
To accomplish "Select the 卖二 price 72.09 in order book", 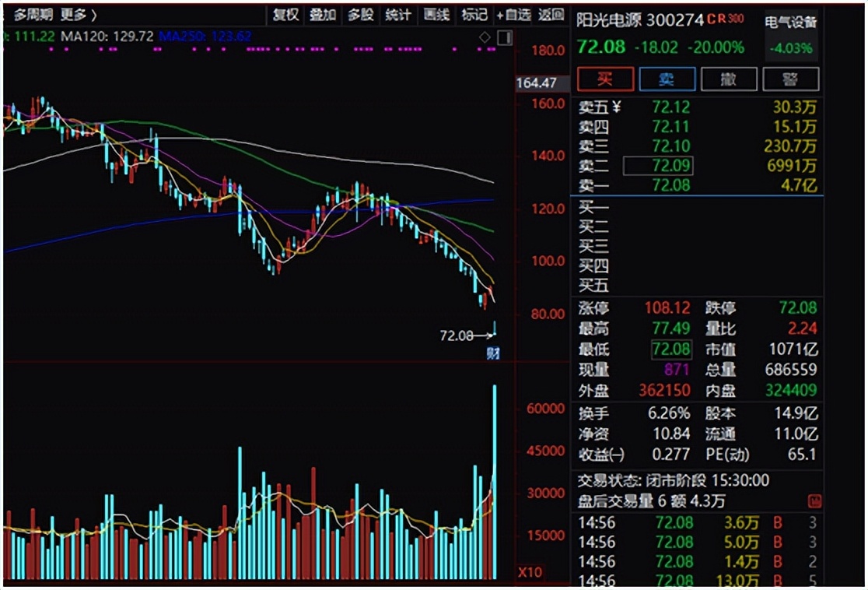I will [x=658, y=166].
